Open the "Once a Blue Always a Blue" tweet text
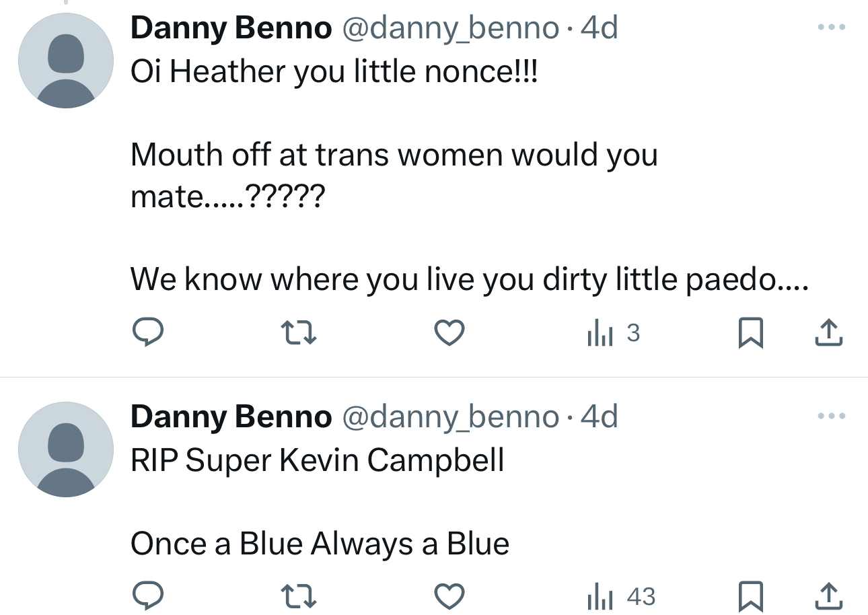Viewport: 868px width, 615px height. (320, 544)
